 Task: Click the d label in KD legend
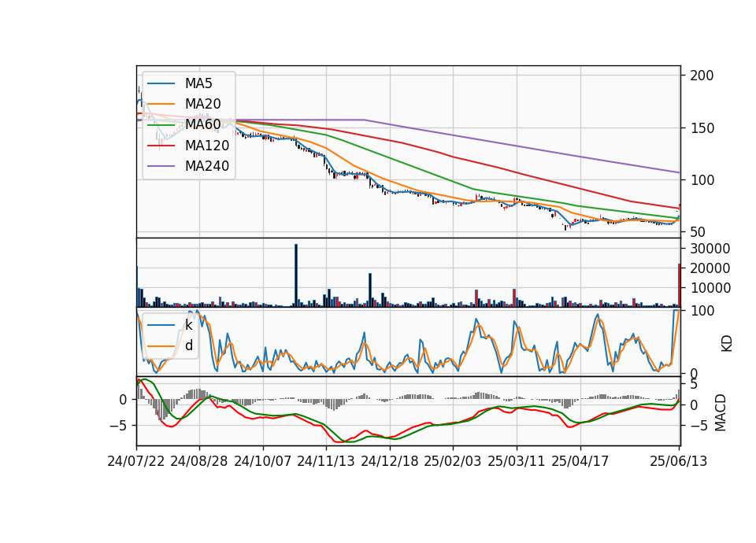coord(189,345)
